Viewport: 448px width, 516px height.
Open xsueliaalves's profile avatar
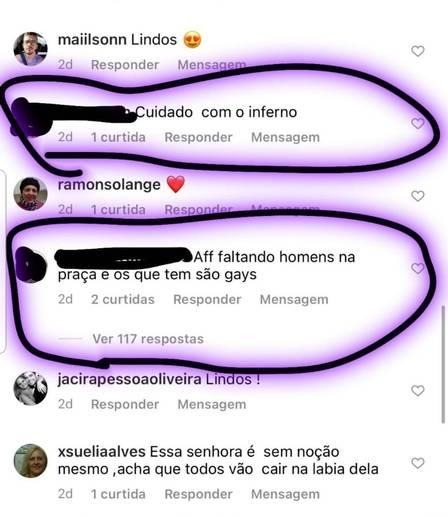click(x=30, y=461)
